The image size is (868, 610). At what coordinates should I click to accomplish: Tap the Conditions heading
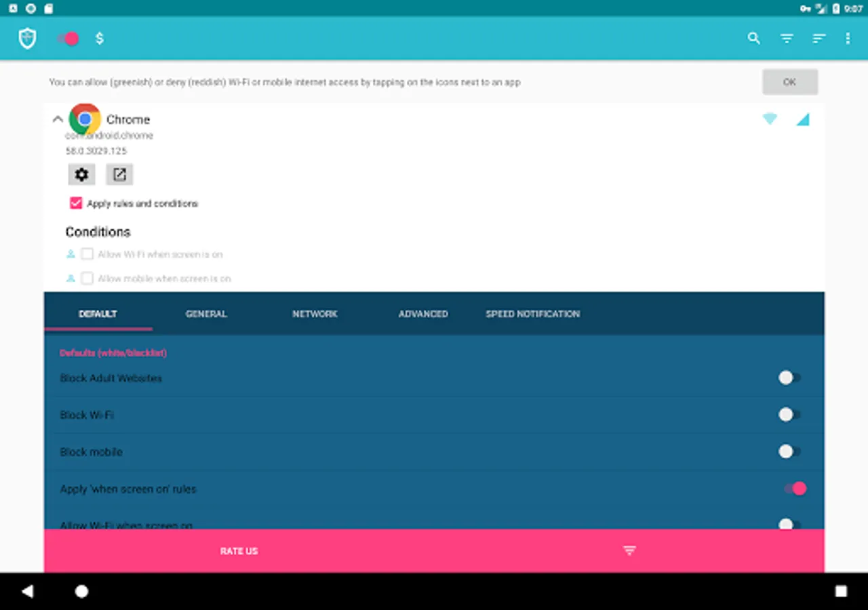98,232
